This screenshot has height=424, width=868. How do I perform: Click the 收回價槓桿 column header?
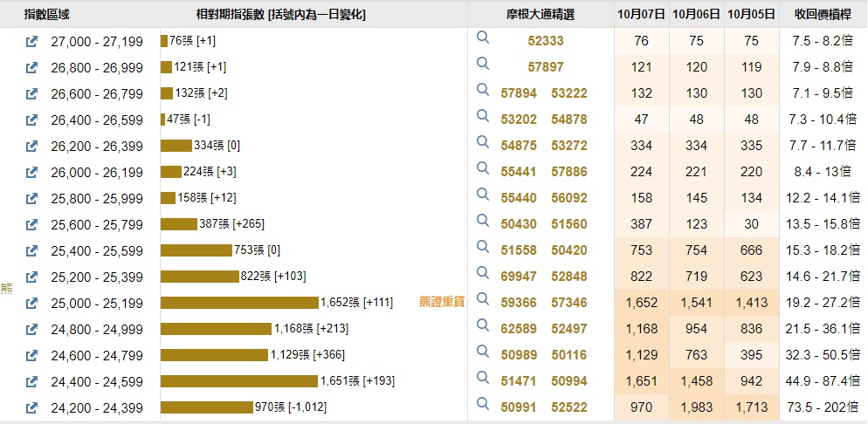click(x=823, y=14)
